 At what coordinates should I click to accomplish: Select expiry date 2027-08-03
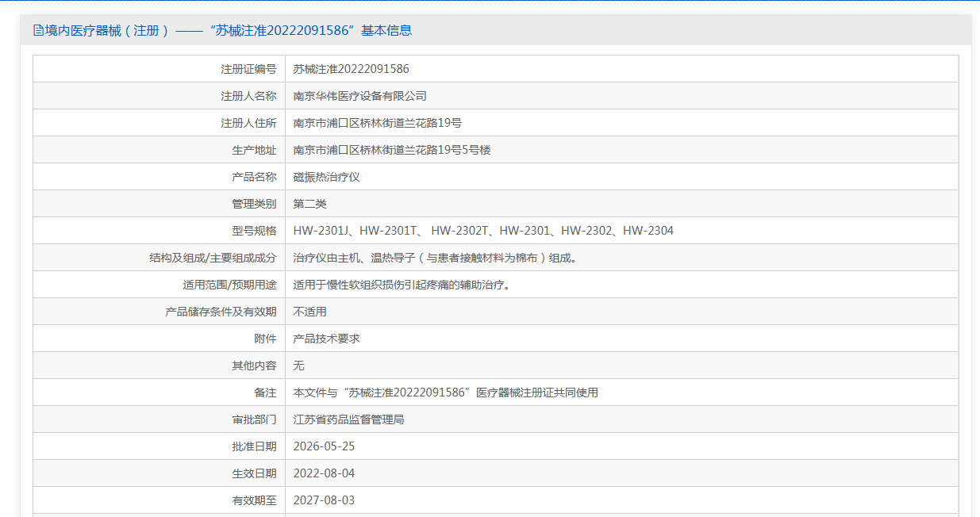[x=324, y=500]
